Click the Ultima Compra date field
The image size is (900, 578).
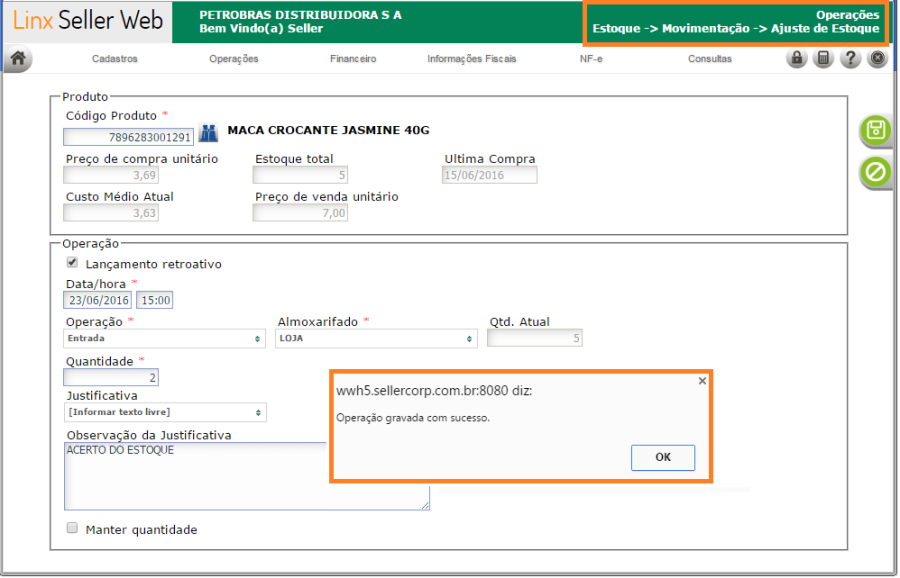(490, 175)
